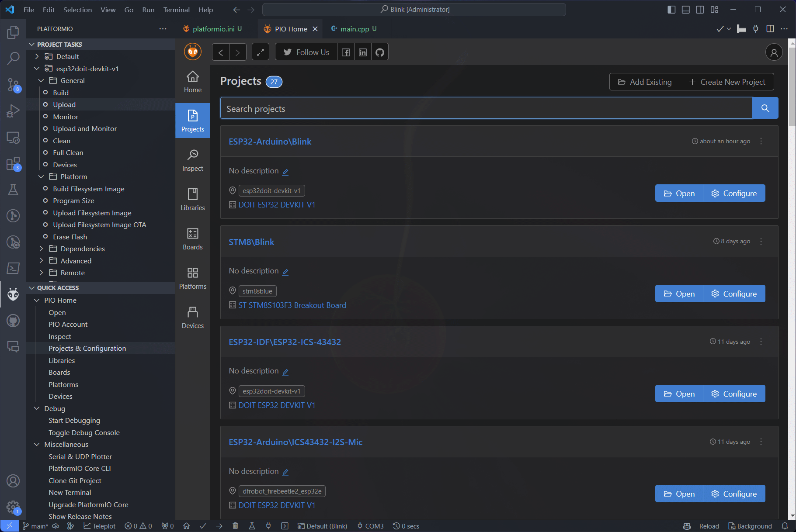
Task: Open the Run and Debug view
Action: pyautogui.click(x=13, y=111)
